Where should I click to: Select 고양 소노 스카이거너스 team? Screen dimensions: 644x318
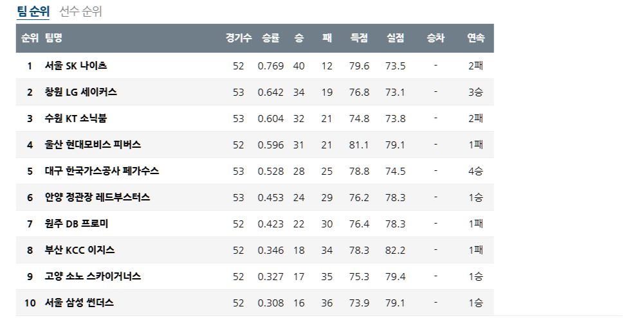coord(93,276)
